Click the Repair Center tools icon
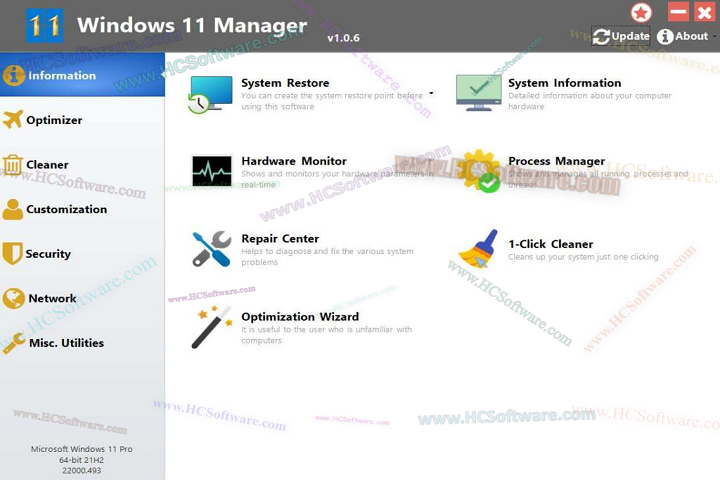This screenshot has height=480, width=720. pyautogui.click(x=212, y=249)
